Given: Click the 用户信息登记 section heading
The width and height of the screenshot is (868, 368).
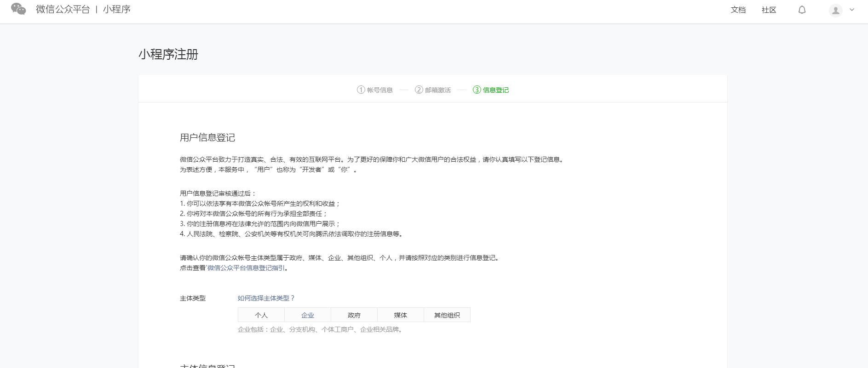Looking at the screenshot, I should (x=207, y=137).
